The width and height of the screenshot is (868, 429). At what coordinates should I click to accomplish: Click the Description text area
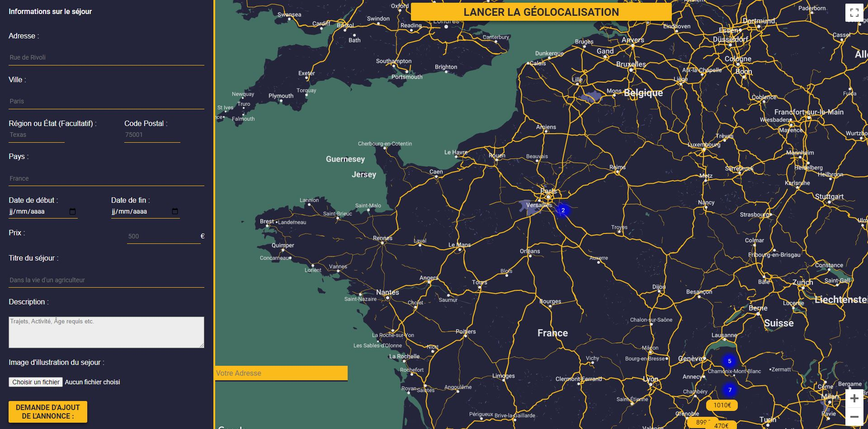(x=106, y=332)
